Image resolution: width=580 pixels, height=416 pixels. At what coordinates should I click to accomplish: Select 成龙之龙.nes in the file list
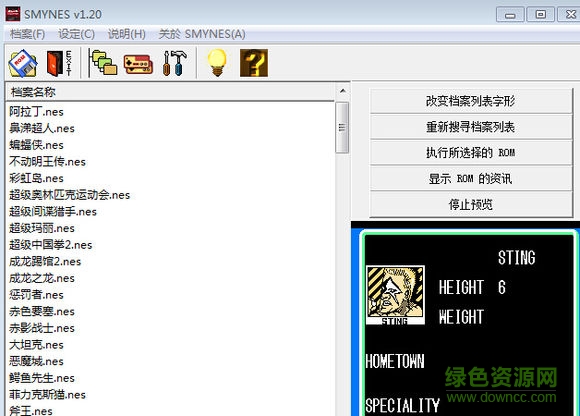[x=42, y=278]
